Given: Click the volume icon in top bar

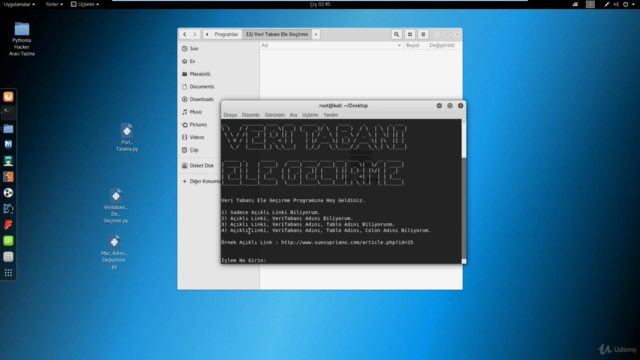Looking at the screenshot, I should [x=616, y=4].
